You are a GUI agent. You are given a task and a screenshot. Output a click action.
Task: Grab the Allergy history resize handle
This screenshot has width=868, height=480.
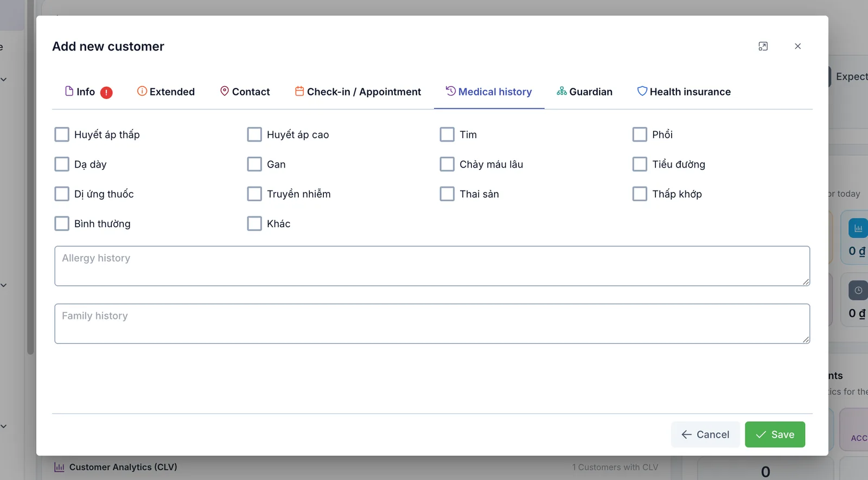(x=806, y=282)
